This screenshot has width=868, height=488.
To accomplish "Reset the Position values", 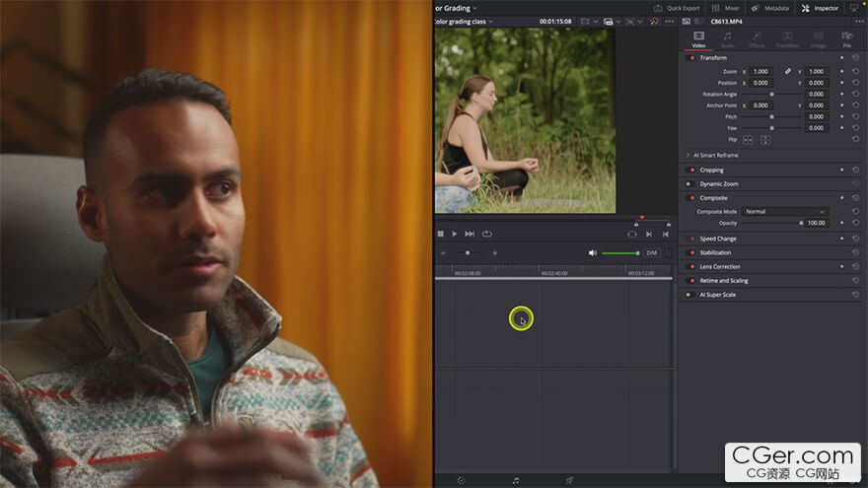I will [856, 83].
